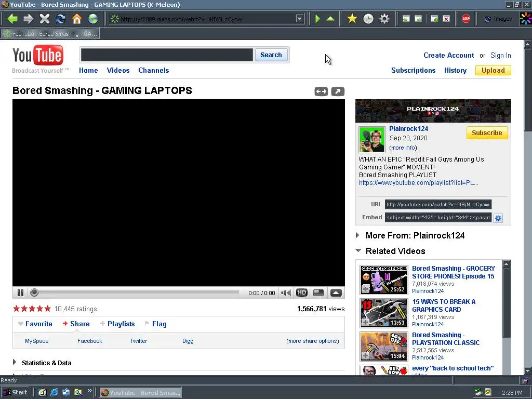Viewport: 532px width, 399px height.
Task: Open the Home tab on YouTube
Action: [x=88, y=70]
